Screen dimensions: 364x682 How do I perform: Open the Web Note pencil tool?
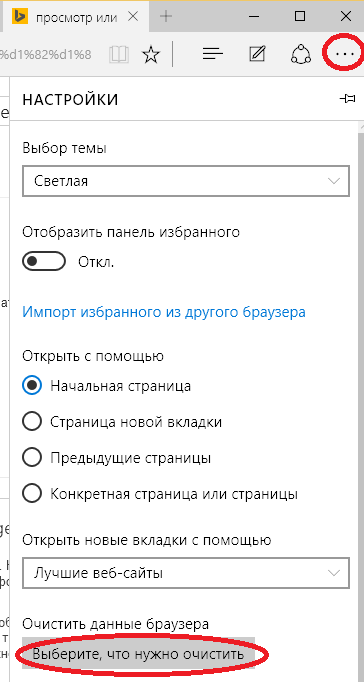257,54
